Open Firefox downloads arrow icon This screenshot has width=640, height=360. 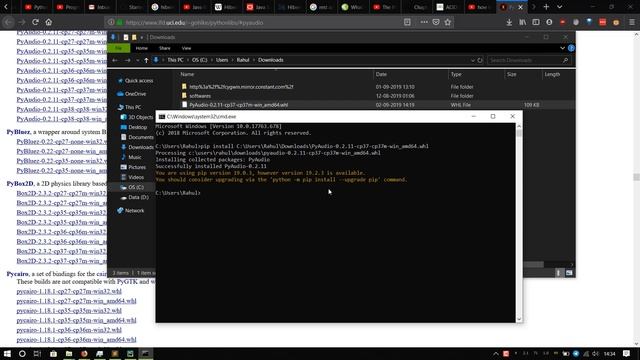click(509, 22)
